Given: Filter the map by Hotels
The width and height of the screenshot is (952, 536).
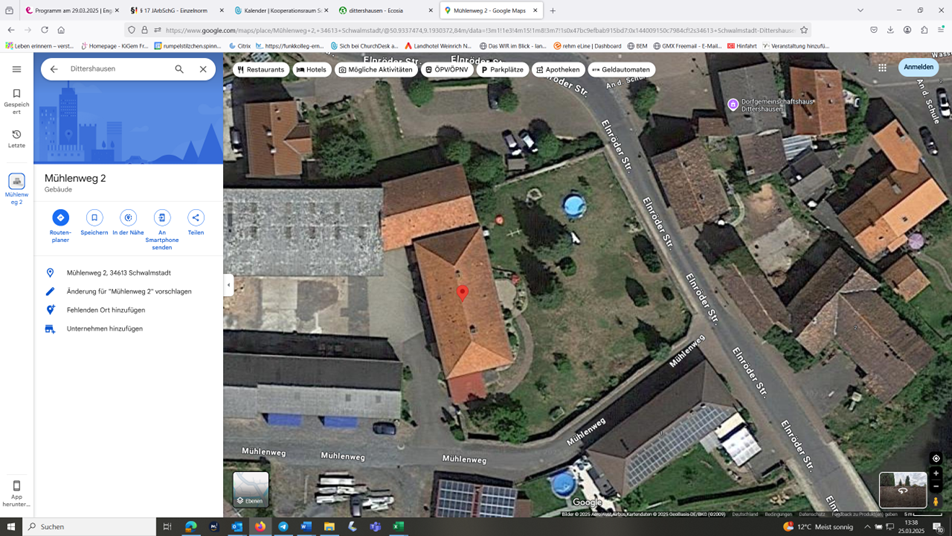Looking at the screenshot, I should coord(311,70).
